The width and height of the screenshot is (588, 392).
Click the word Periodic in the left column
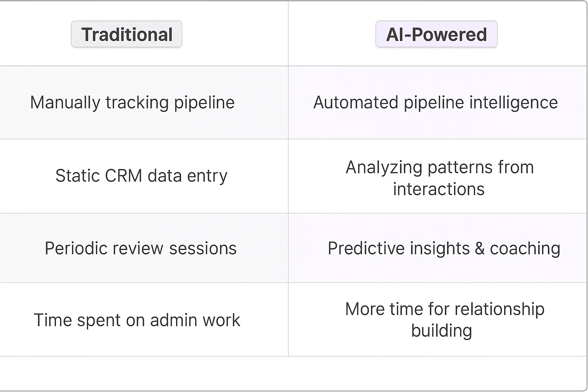(x=70, y=248)
